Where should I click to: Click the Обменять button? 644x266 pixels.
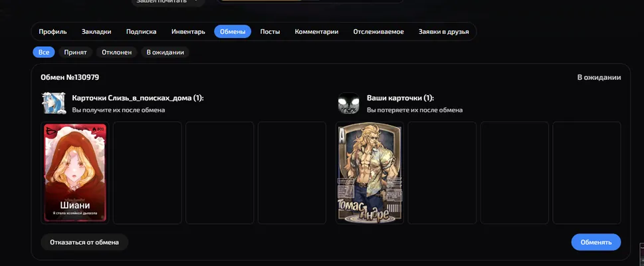(x=596, y=242)
